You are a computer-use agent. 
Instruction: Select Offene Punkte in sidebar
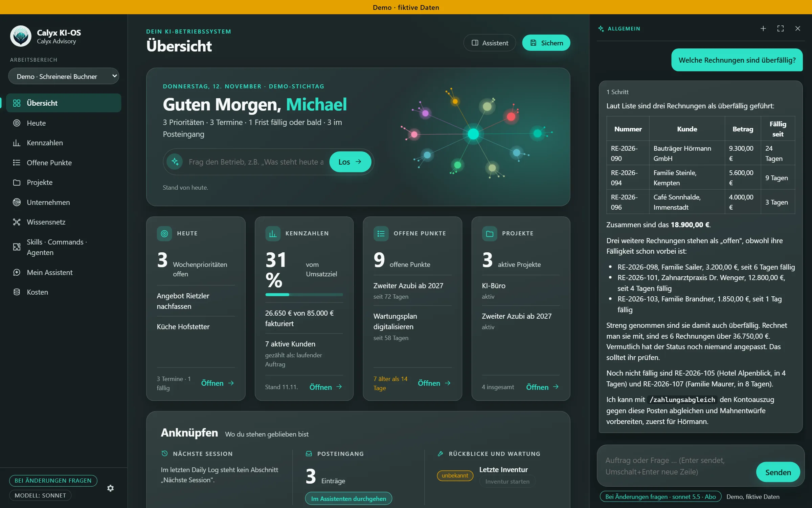pyautogui.click(x=64, y=163)
